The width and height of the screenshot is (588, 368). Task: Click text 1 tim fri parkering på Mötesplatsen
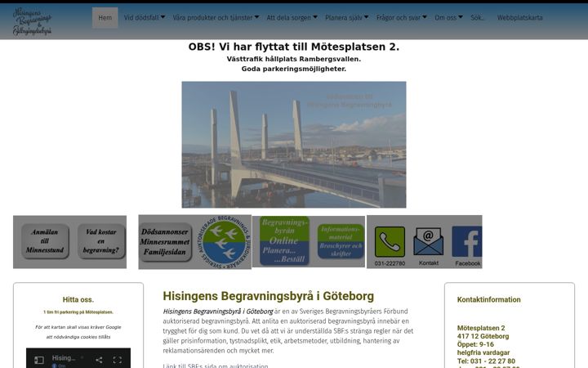[78, 312]
